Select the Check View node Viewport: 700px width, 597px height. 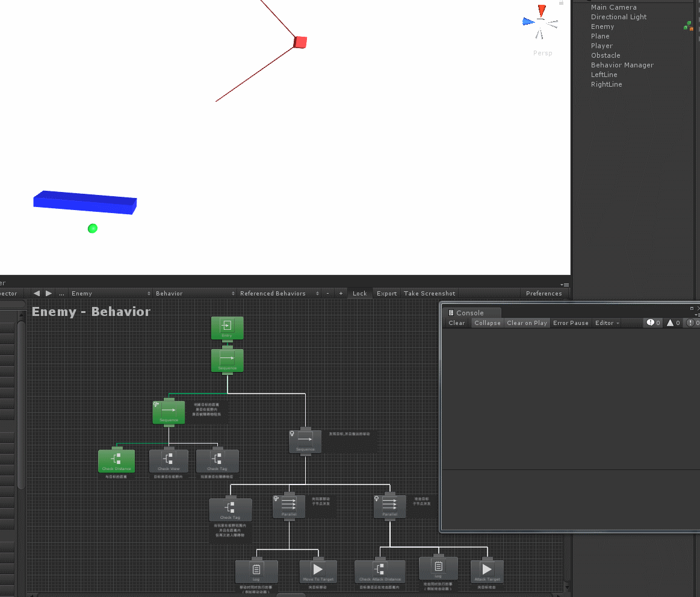[169, 461]
